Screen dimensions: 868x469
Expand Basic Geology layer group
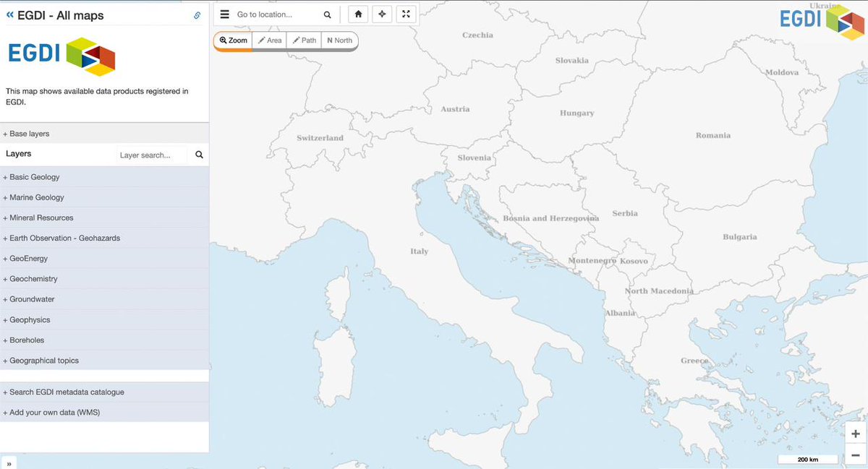point(104,177)
